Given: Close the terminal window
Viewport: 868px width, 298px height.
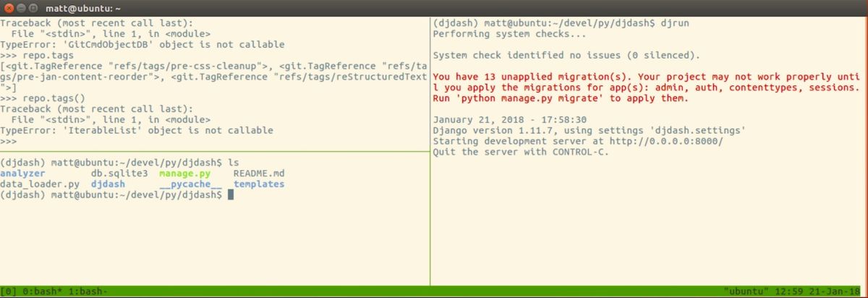Looking at the screenshot, I should [x=8, y=8].
